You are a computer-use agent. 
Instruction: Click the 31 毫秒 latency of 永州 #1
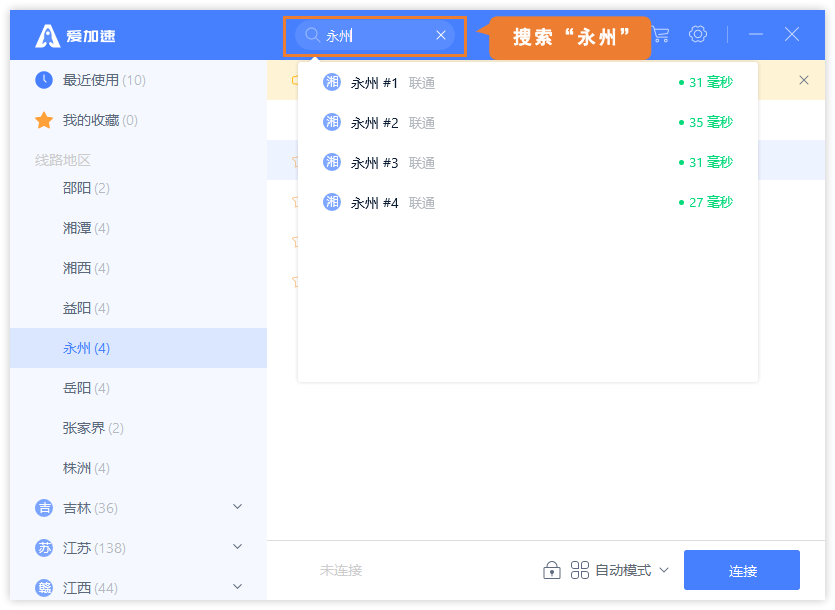[706, 82]
